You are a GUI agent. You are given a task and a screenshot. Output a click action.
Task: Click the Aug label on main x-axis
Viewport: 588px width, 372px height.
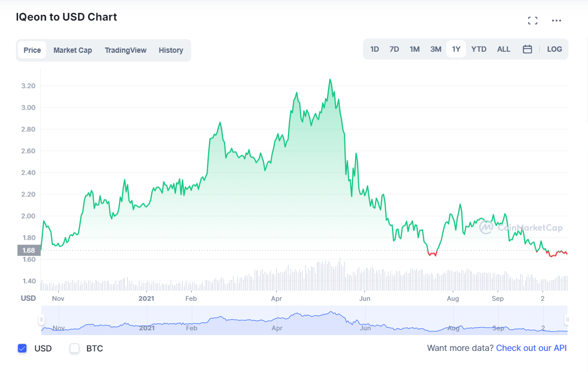click(453, 299)
